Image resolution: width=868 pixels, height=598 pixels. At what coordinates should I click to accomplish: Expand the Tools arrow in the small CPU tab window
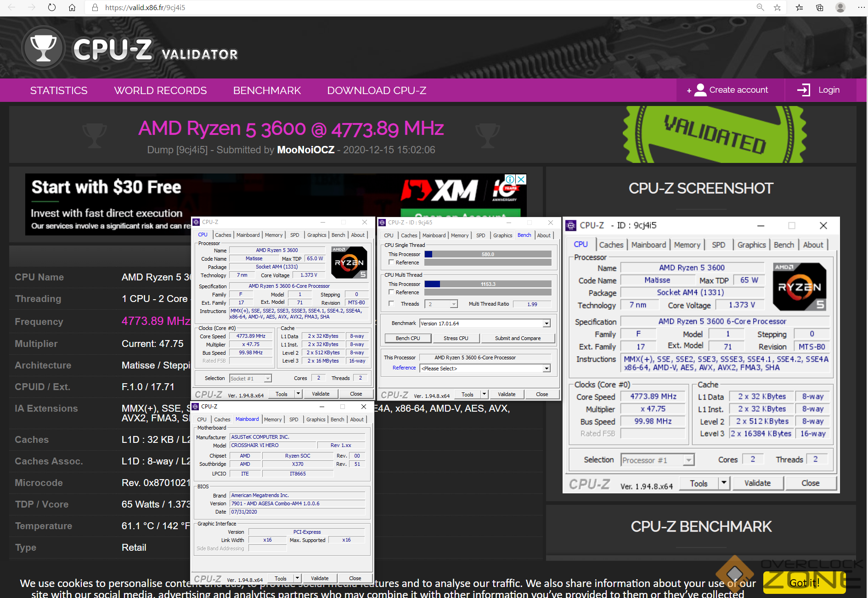tap(298, 394)
